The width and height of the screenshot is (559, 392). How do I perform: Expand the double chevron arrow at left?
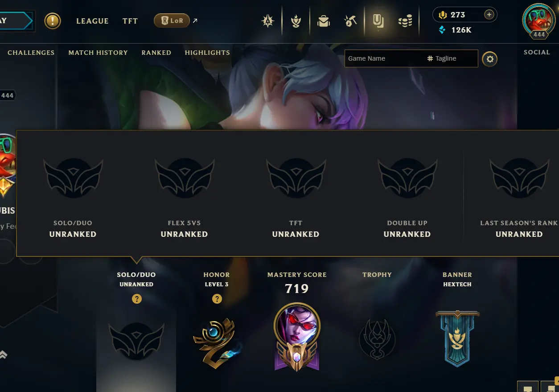4,355
